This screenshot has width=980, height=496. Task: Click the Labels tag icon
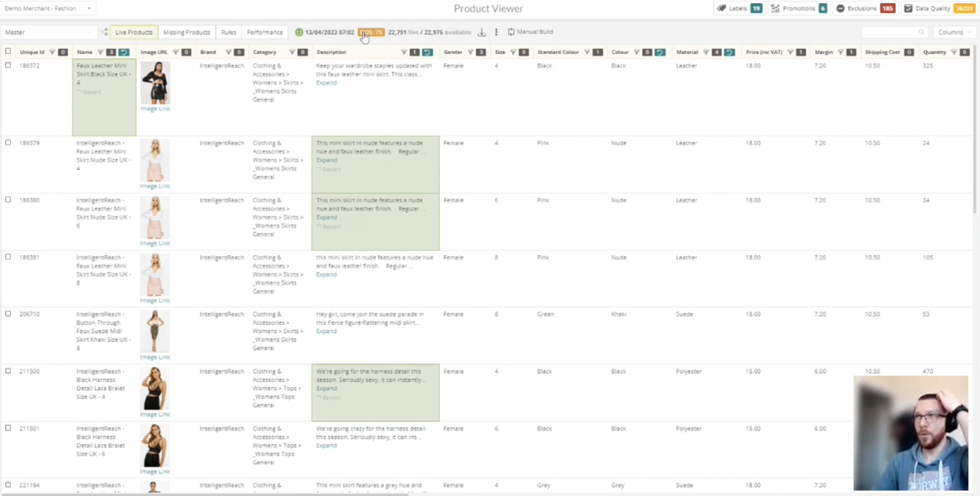click(x=722, y=8)
